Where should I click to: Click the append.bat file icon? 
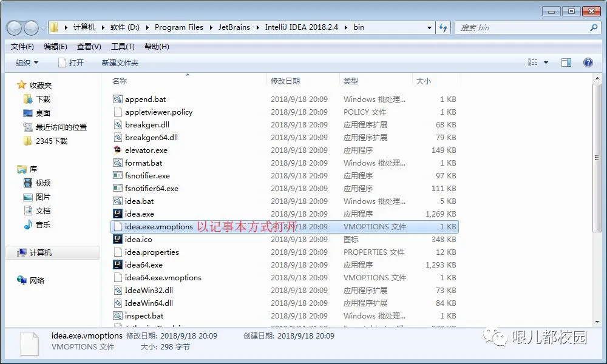click(118, 99)
